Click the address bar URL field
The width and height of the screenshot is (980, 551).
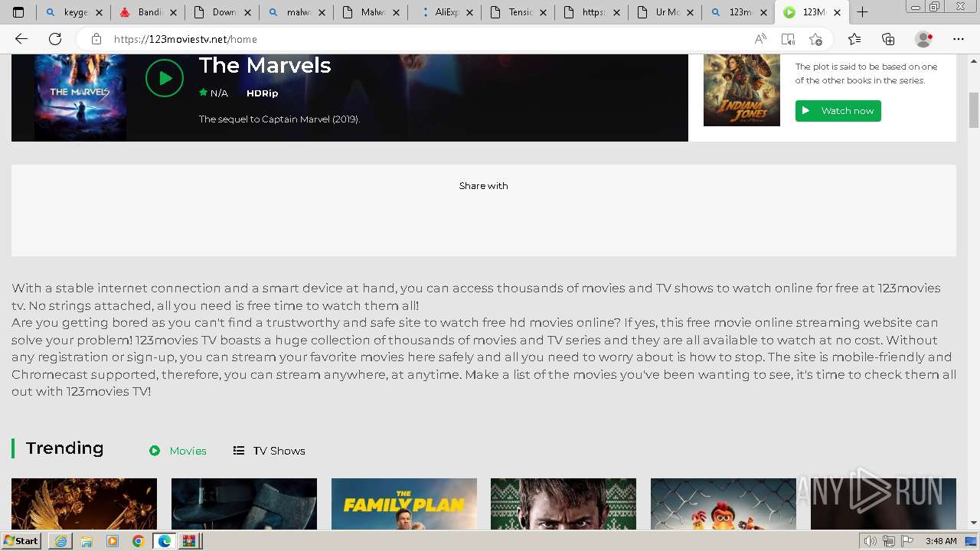[429, 39]
